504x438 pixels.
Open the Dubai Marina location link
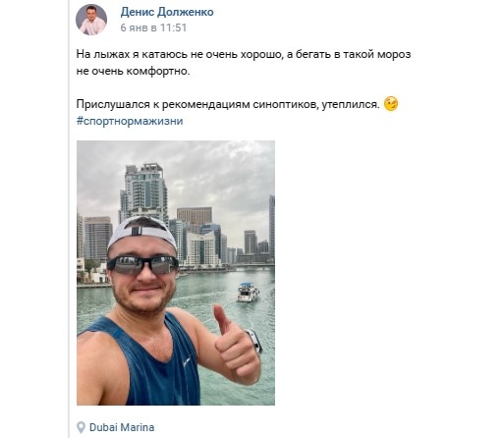pos(122,427)
